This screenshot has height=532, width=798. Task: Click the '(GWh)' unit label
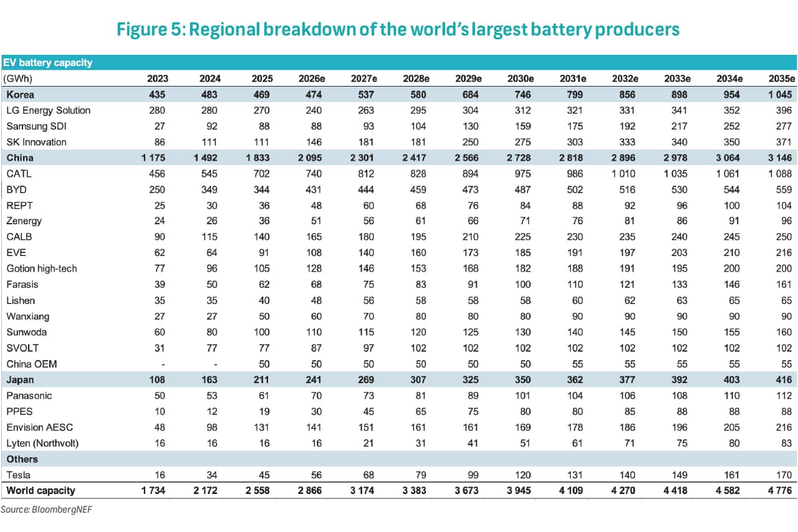(x=18, y=78)
